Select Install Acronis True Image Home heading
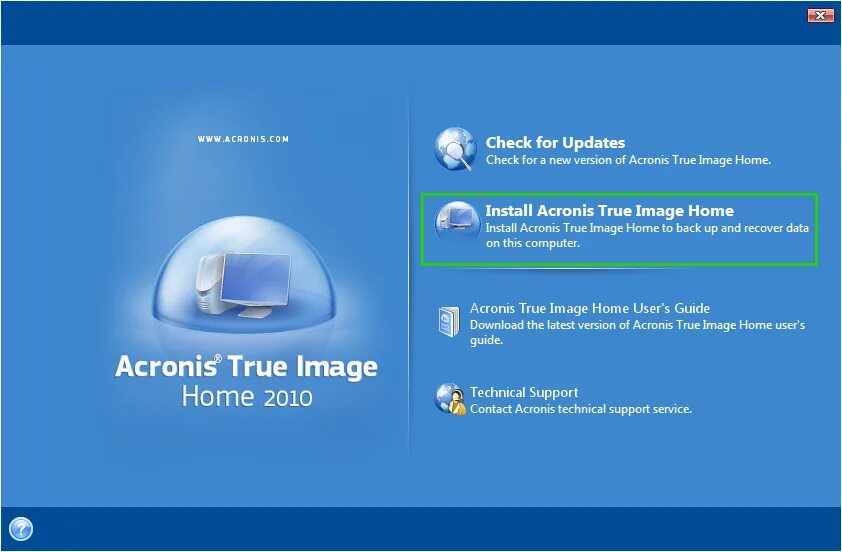Image resolution: width=842 pixels, height=552 pixels. (x=609, y=210)
